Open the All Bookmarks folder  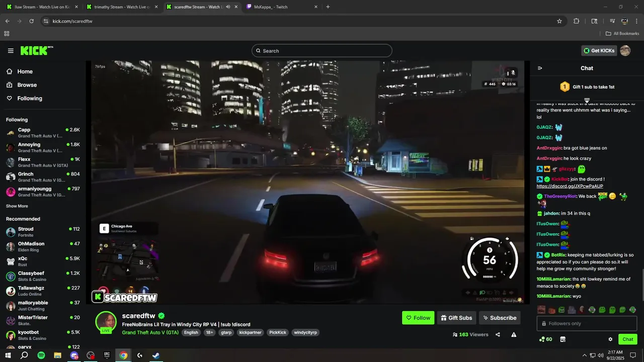point(622,34)
